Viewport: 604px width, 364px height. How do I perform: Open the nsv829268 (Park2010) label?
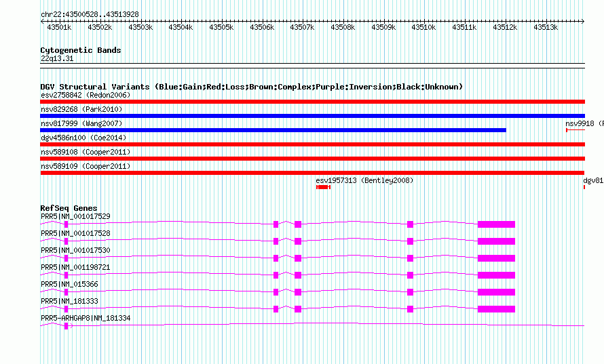click(81, 109)
